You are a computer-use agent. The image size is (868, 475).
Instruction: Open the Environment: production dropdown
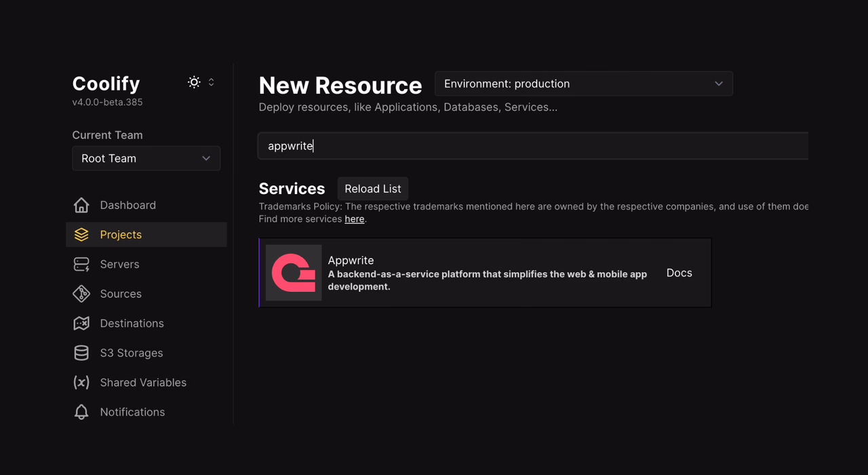[584, 83]
